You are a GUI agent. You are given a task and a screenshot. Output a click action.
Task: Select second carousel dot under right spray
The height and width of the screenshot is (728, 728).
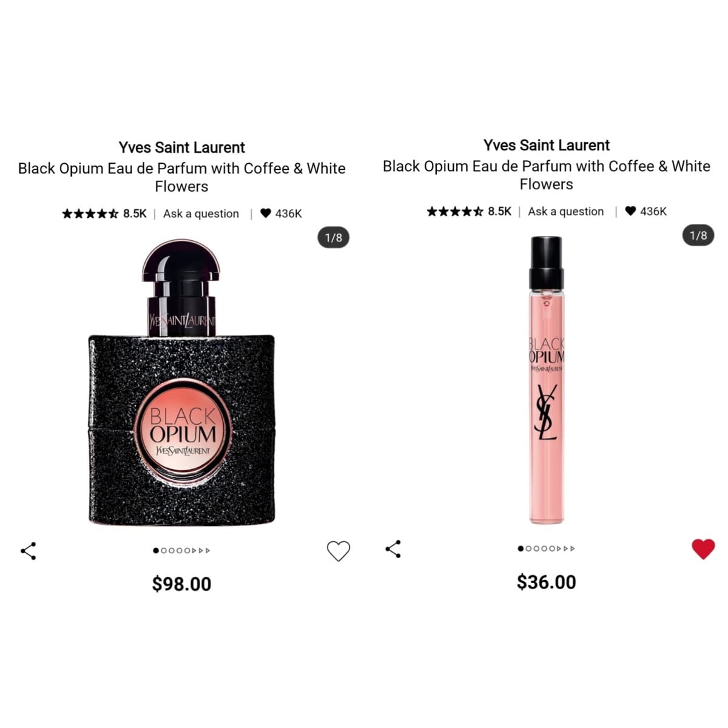[x=528, y=548]
